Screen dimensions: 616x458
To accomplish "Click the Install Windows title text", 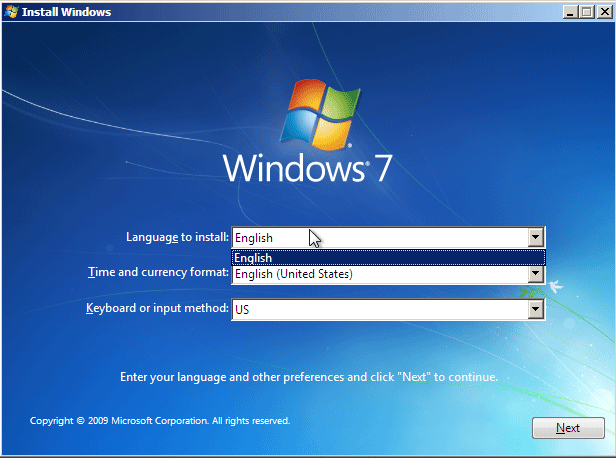I will tap(66, 12).
